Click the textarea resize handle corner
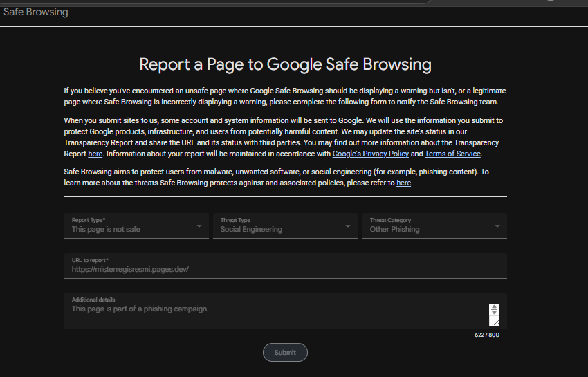Viewport: 588px width, 377px height. point(496,322)
